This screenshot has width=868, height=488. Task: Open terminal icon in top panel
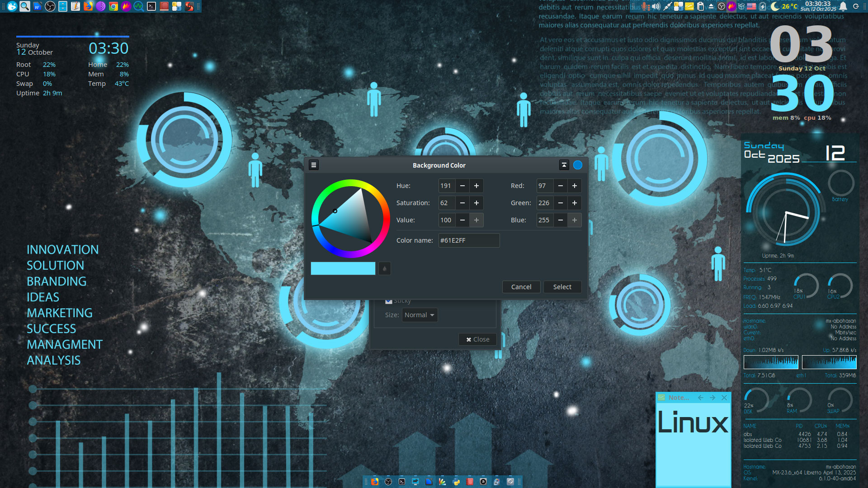click(x=151, y=6)
